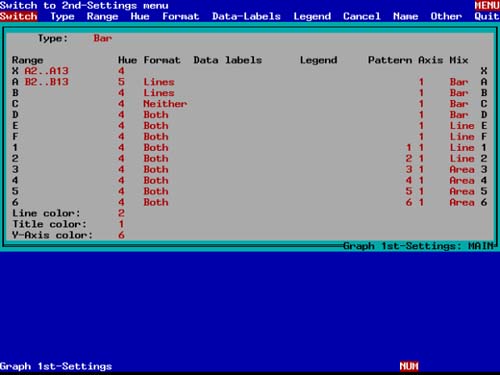The width and height of the screenshot is (500, 375).
Task: Click the Pattern value 1 in row 1
Action: tap(409, 147)
